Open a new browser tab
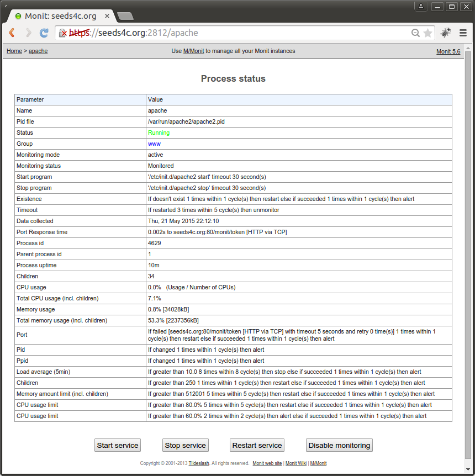Viewport: 475px width, 476px height. (x=125, y=16)
